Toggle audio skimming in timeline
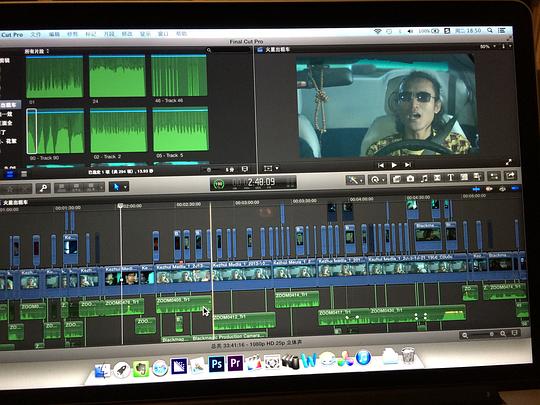540x405 pixels. point(489,189)
